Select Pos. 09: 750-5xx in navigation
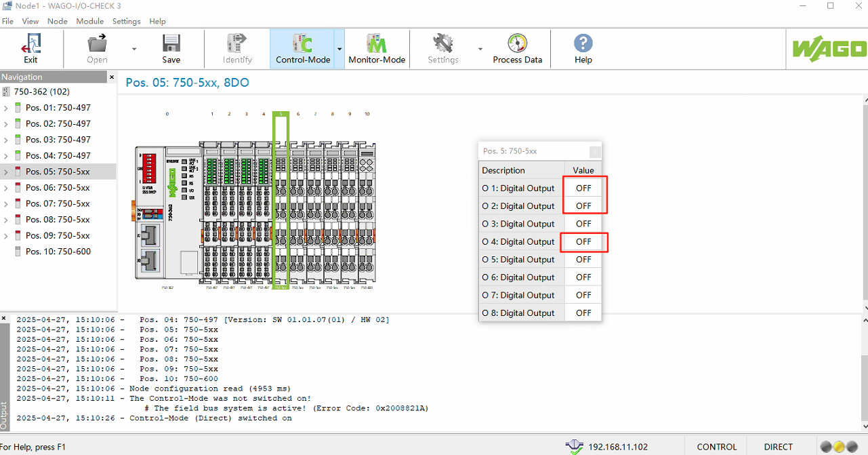Image resolution: width=868 pixels, height=455 pixels. tap(58, 235)
